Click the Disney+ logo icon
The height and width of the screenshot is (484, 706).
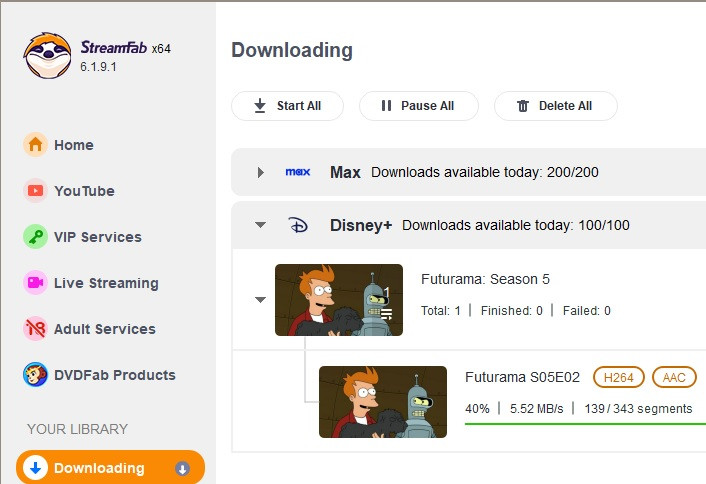(x=298, y=225)
